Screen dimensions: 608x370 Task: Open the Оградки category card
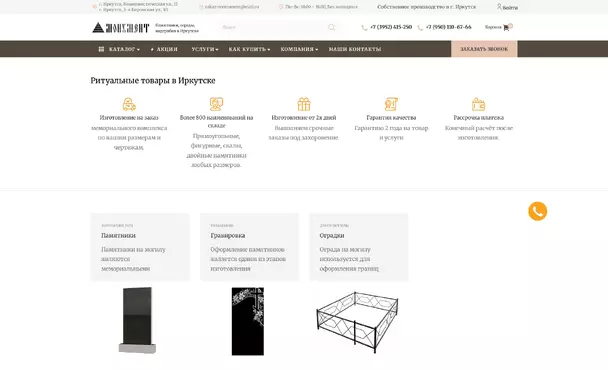coord(359,247)
